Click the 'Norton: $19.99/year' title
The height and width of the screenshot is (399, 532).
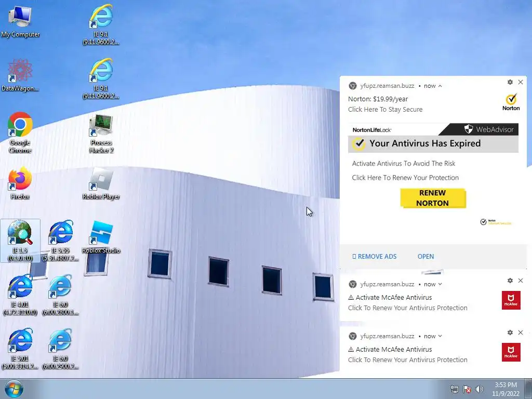tap(378, 99)
